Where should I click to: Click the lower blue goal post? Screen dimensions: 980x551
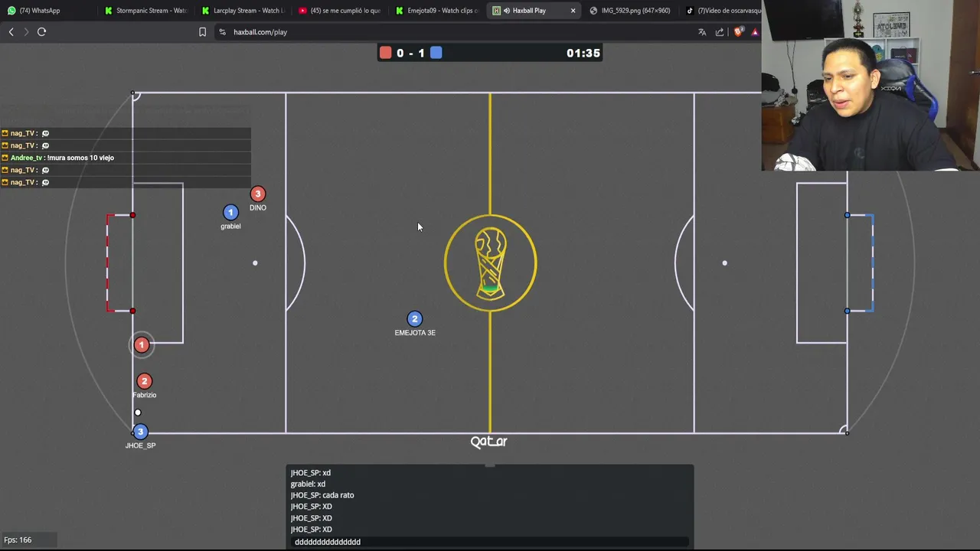coord(847,311)
